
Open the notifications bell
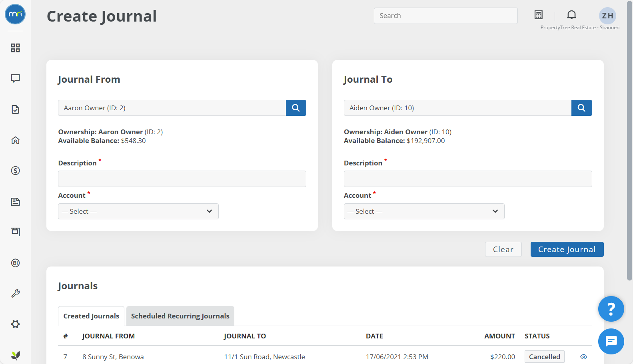tap(572, 15)
